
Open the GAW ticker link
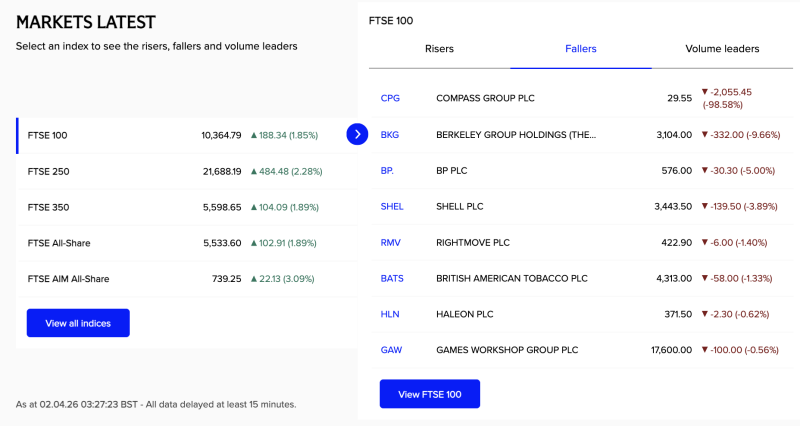391,349
